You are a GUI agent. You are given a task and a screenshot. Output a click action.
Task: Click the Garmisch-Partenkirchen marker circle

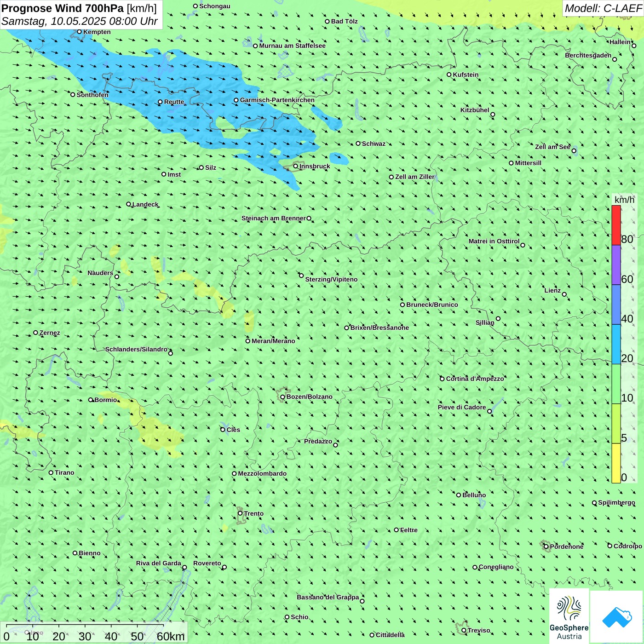pos(236,100)
